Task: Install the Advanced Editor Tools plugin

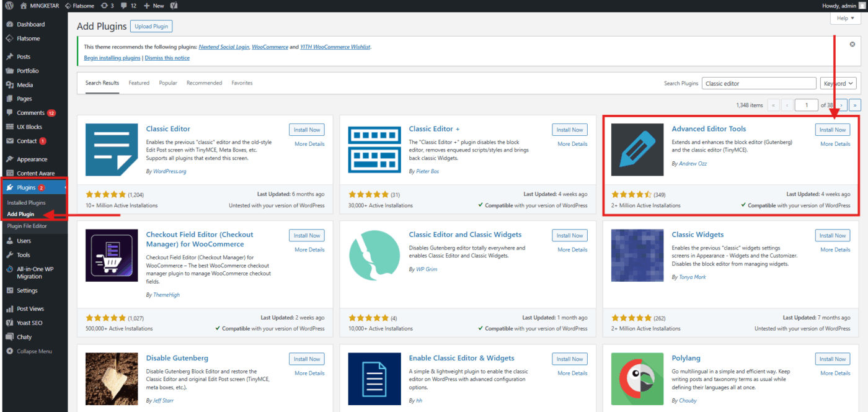Action: [x=832, y=130]
